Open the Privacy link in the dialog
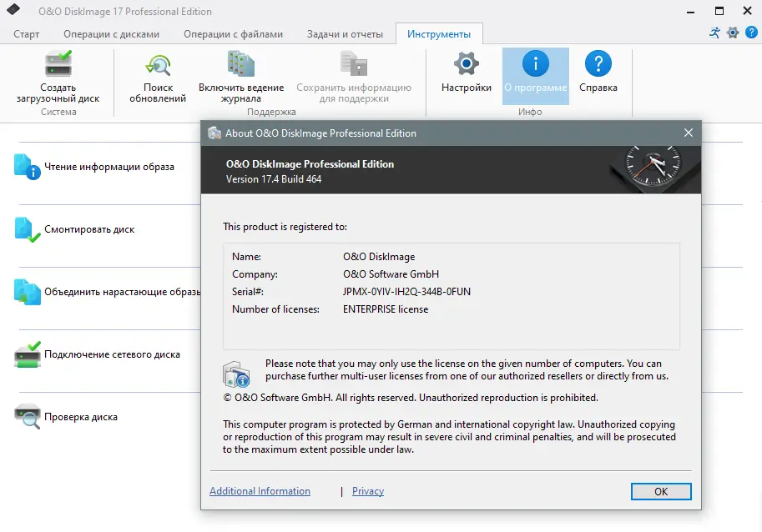 click(x=367, y=491)
